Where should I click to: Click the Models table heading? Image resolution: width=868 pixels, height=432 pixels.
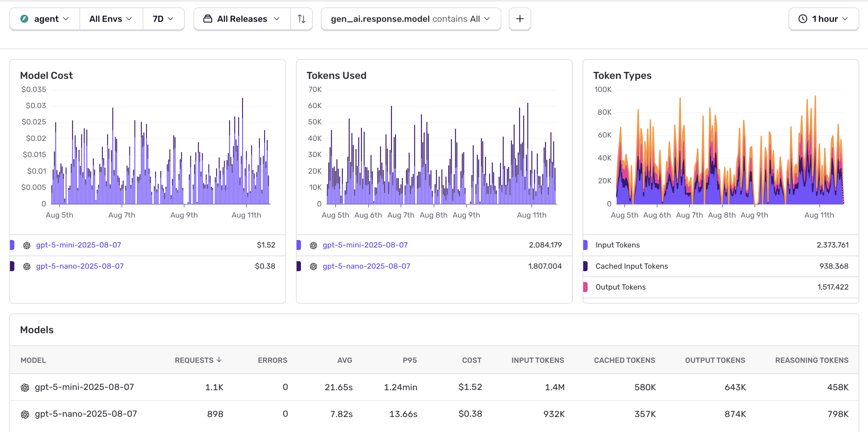(37, 330)
